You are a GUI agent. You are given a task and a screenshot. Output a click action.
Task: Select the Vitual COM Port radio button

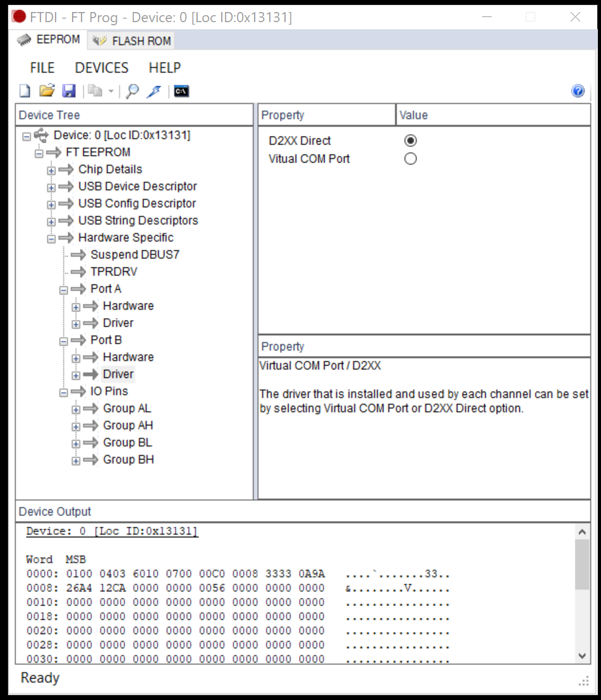pyautogui.click(x=411, y=159)
